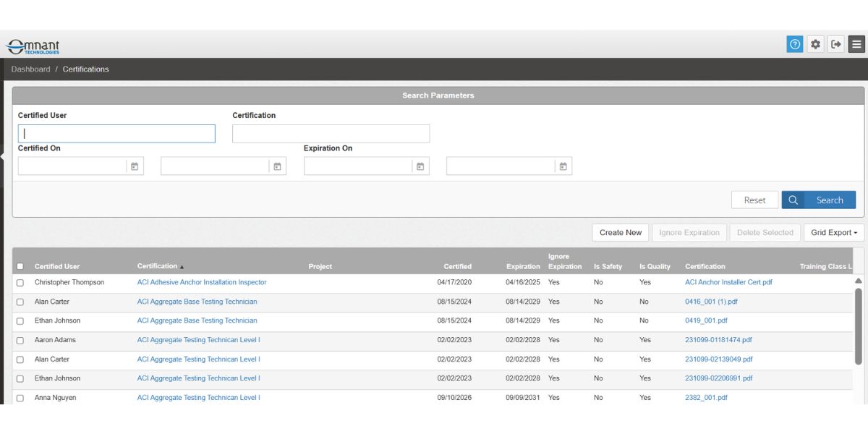868x434 pixels.
Task: Select certified date 09/10/2026 cell
Action: coord(454,397)
